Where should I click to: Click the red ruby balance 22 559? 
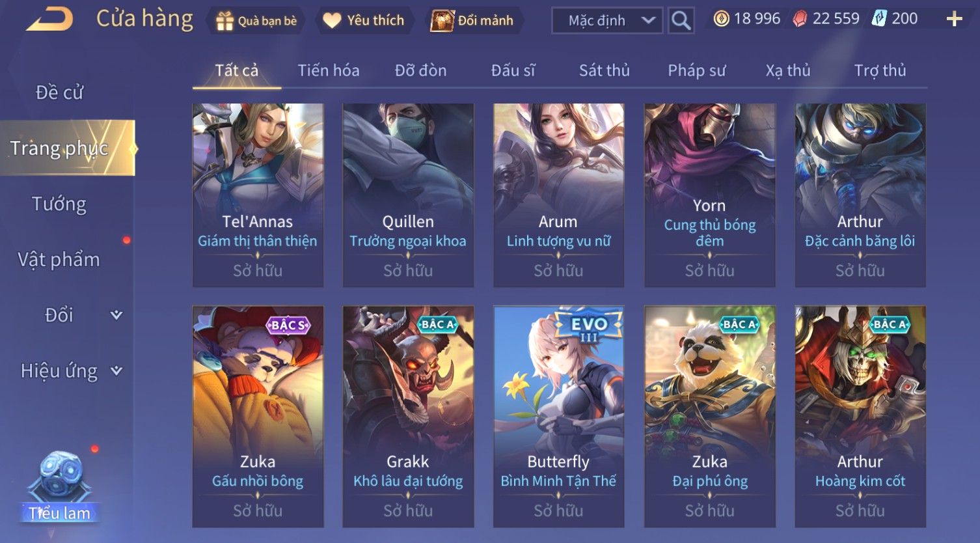click(826, 19)
